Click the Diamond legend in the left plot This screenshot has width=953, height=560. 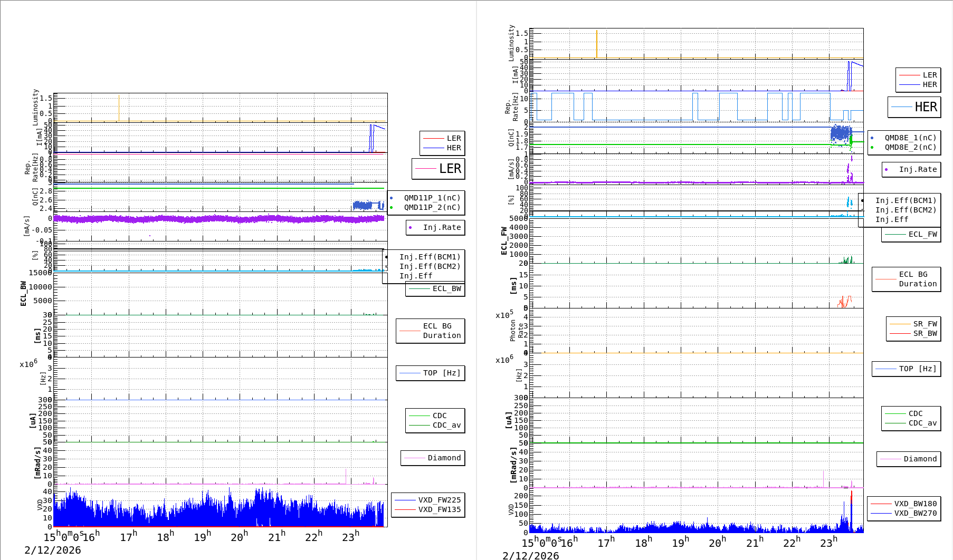(433, 458)
